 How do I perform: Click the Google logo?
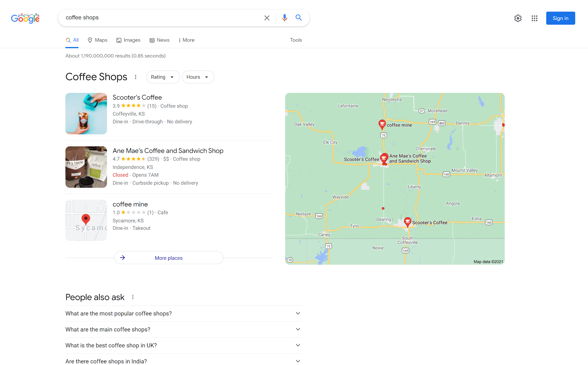click(x=25, y=18)
